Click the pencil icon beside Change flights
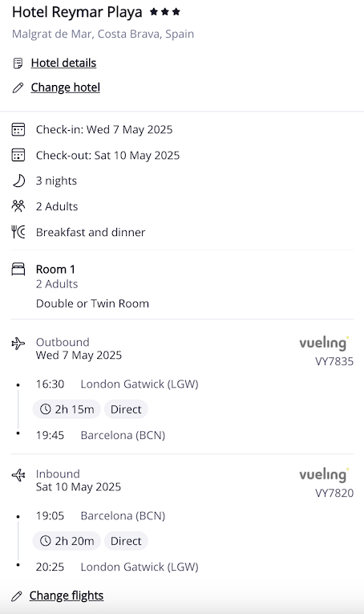Image resolution: width=364 pixels, height=614 pixels. pos(16,596)
